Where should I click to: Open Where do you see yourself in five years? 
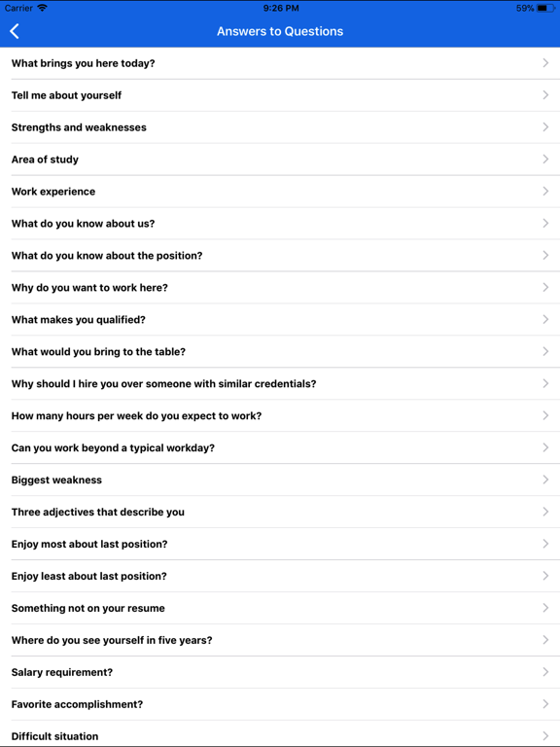(x=280, y=640)
